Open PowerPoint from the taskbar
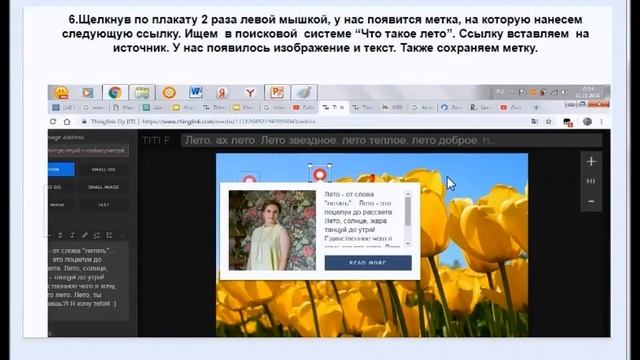 pos(277,93)
